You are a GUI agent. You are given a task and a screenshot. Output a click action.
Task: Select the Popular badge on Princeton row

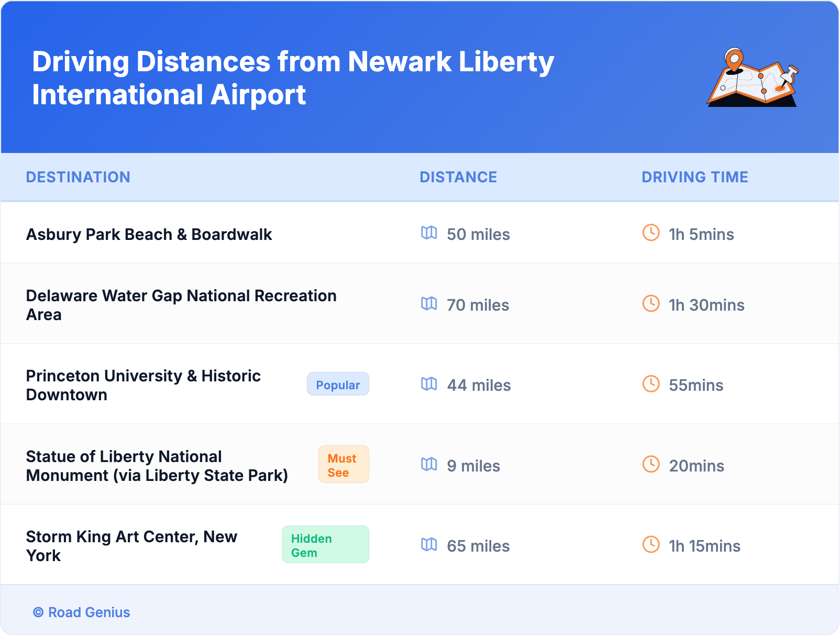[338, 384]
